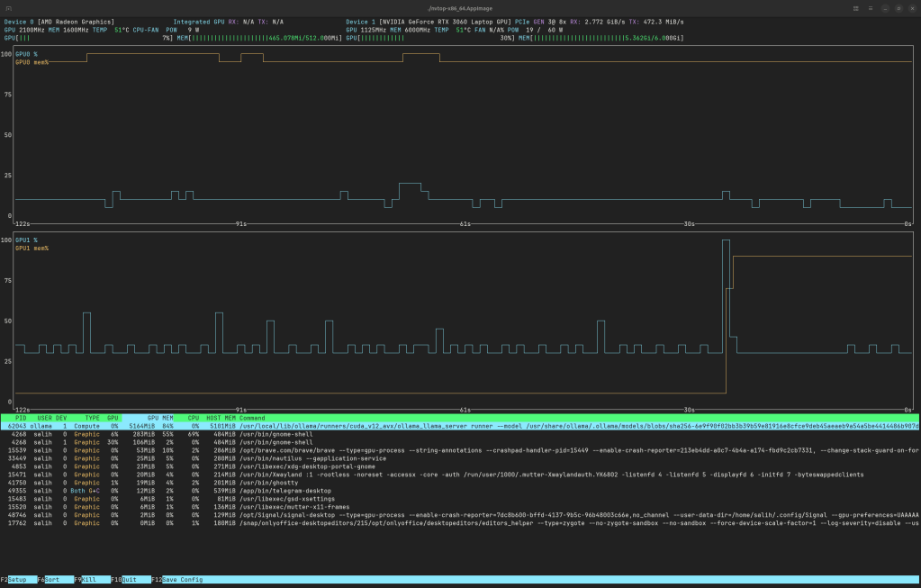Viewport: 921px width, 588px height.
Task: Sort by the PID column header
Action: click(20, 418)
